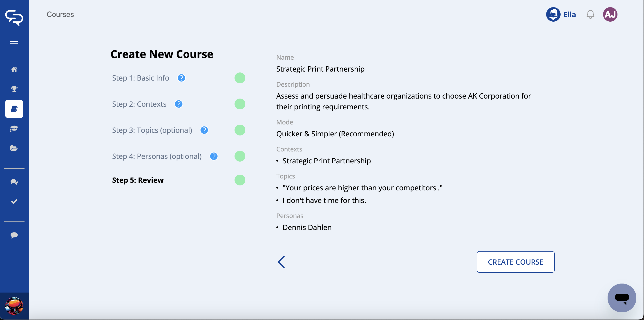Open help for Step 1 Basic Info
The image size is (644, 320).
point(181,78)
